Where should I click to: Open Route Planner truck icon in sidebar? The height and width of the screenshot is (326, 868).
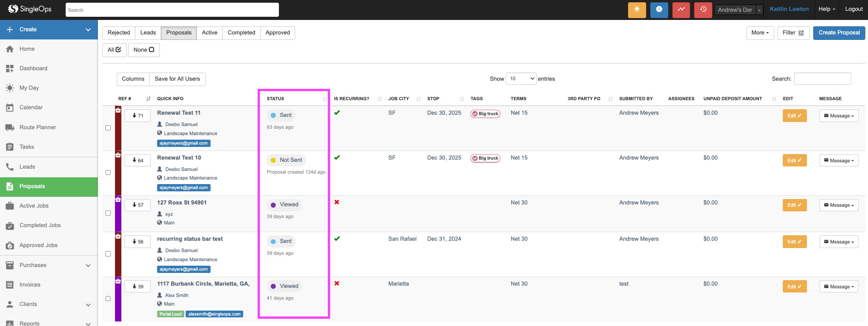[10, 127]
